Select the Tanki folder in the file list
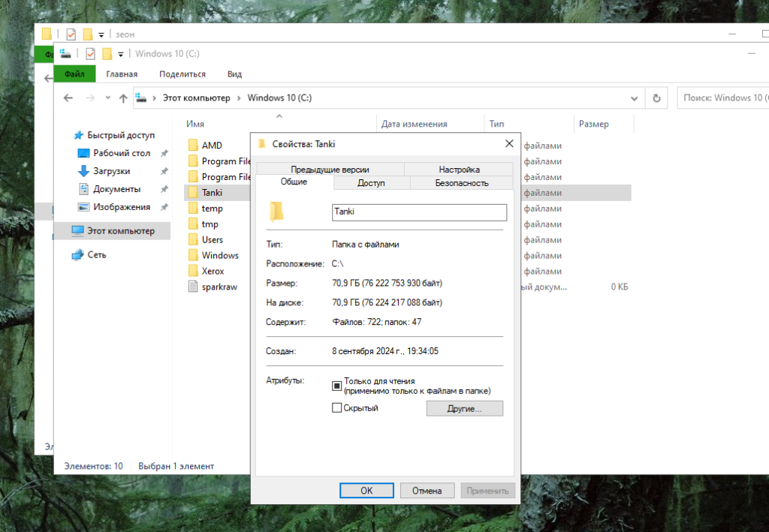Image resolution: width=769 pixels, height=532 pixels. tap(212, 193)
